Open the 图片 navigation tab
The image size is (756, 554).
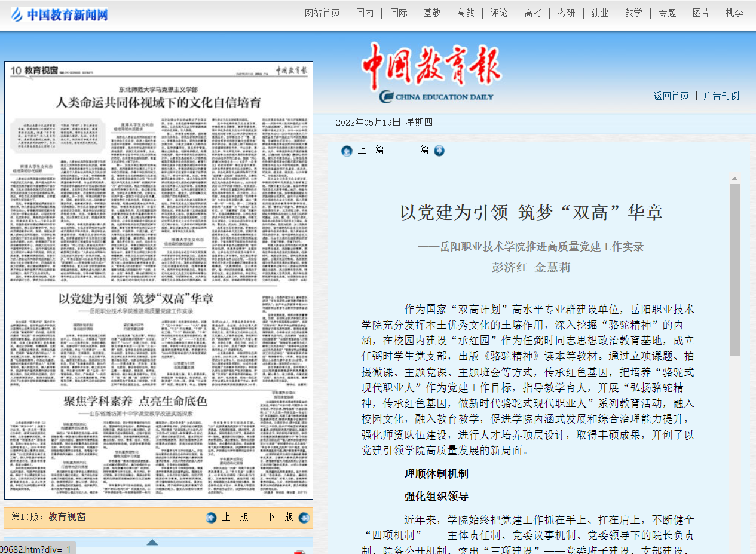[x=701, y=13]
